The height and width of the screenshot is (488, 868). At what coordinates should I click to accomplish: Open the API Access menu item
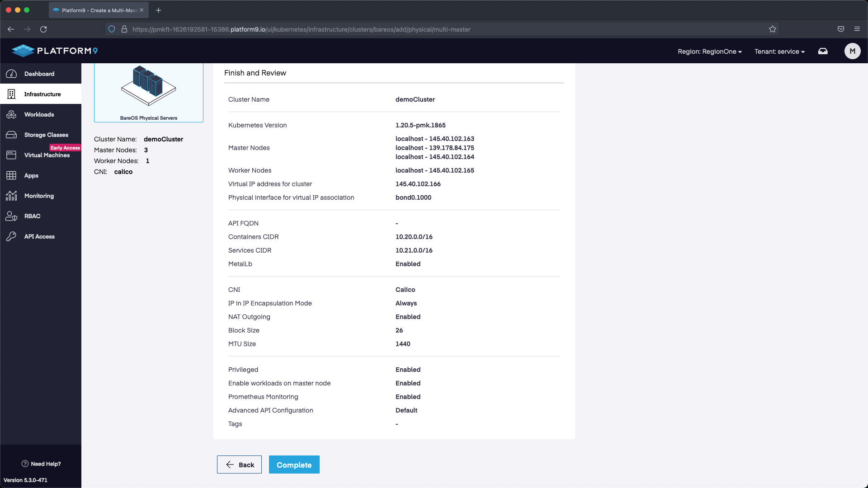tap(41, 236)
